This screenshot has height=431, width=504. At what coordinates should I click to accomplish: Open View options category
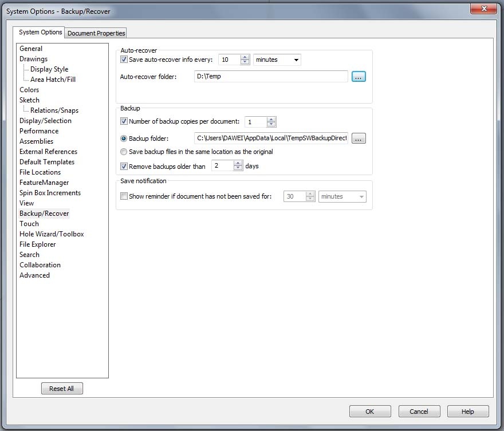click(26, 203)
